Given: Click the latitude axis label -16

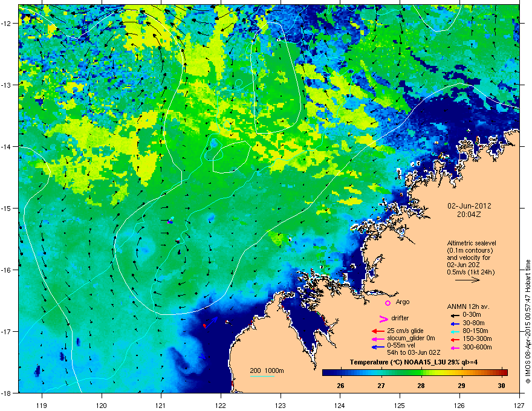Looking at the screenshot, I should (6, 270).
